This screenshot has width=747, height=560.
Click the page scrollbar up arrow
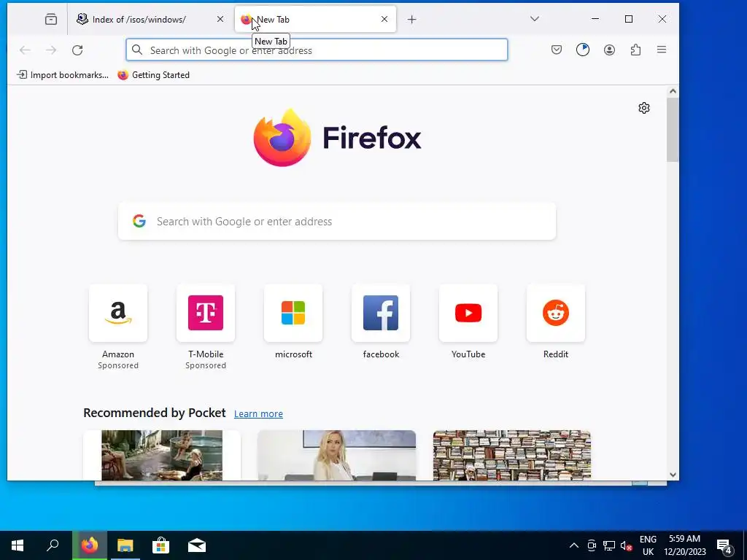tap(673, 91)
